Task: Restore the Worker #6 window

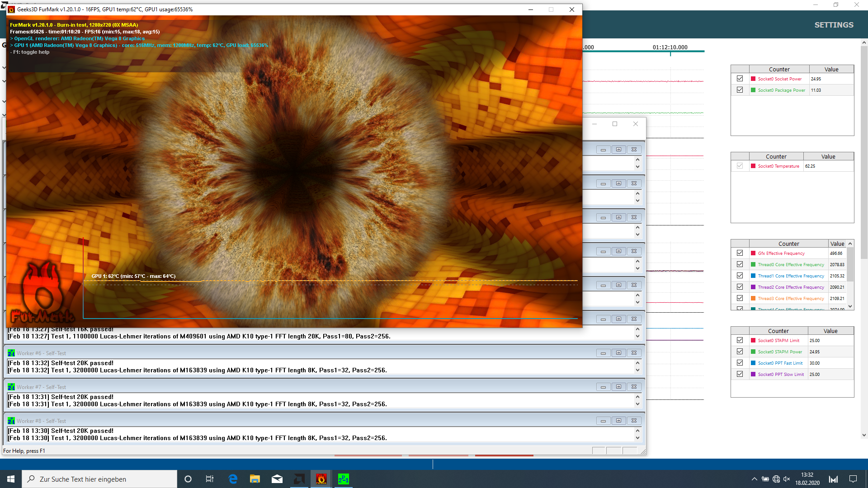Action: [618, 353]
